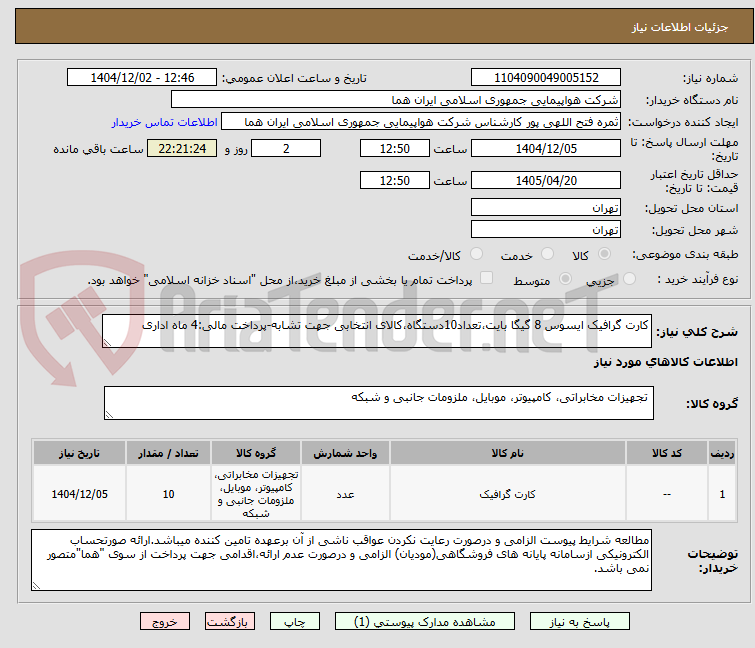Click the گروه کالا column header in table

tap(256, 453)
